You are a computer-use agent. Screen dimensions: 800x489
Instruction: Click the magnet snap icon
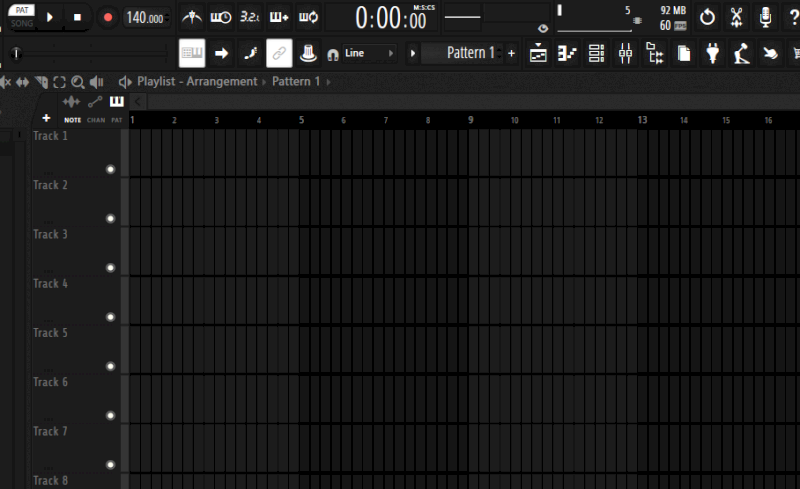pos(333,55)
